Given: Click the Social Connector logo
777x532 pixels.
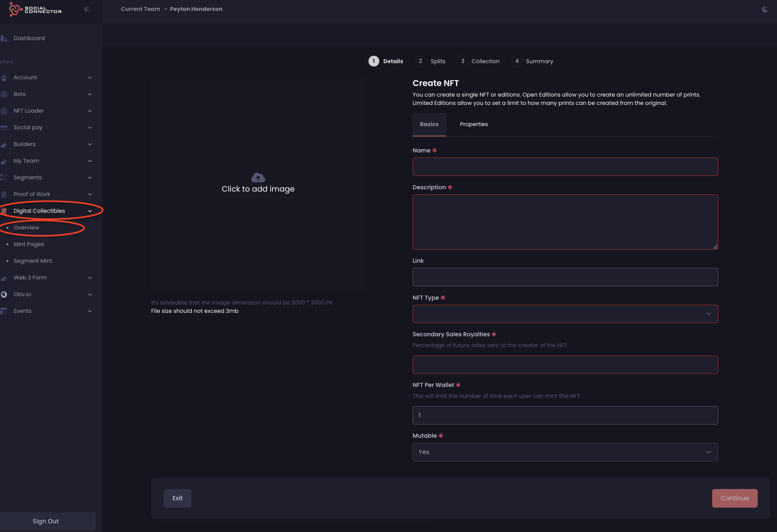Looking at the screenshot, I should [35, 10].
